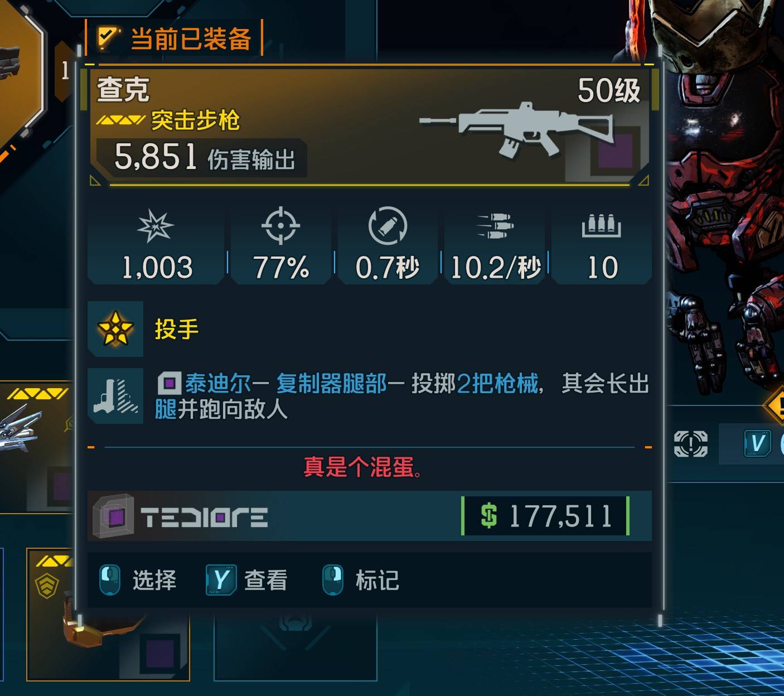Click the Y 查看 inspect button
This screenshot has width=784, height=696.
pyautogui.click(x=247, y=580)
